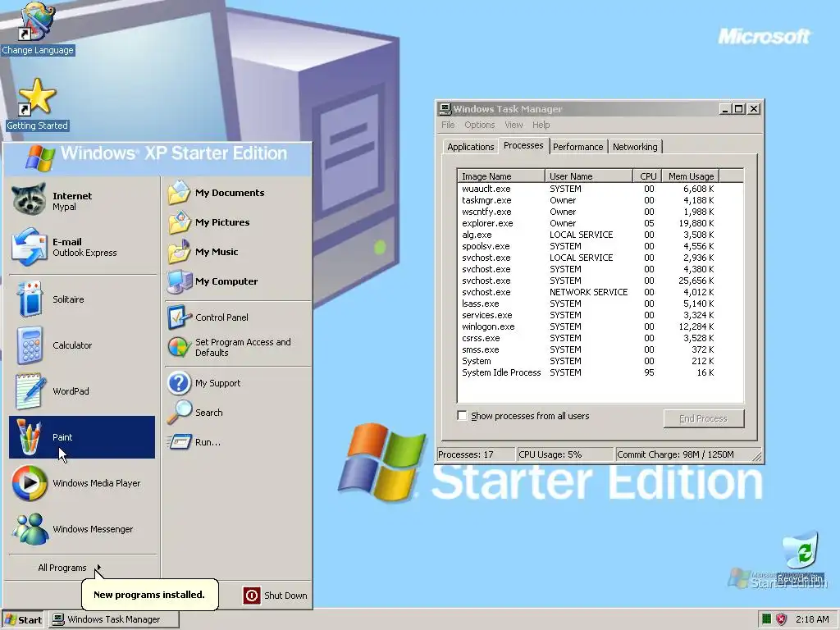Select the alg.exe process row
This screenshot has width=840, height=630.
click(587, 235)
